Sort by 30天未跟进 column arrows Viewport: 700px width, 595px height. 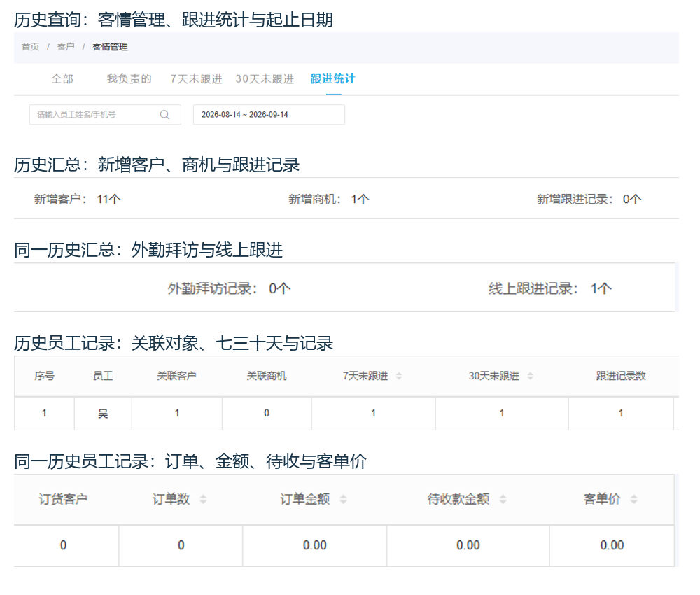[x=531, y=376]
